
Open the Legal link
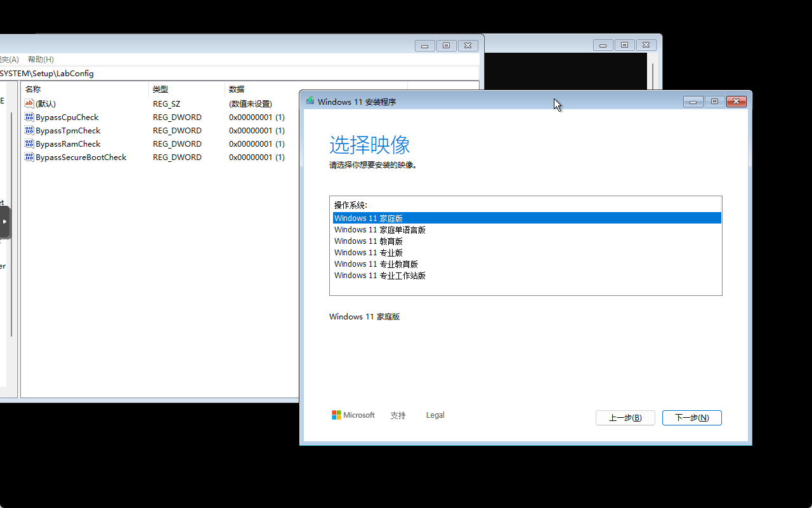435,415
